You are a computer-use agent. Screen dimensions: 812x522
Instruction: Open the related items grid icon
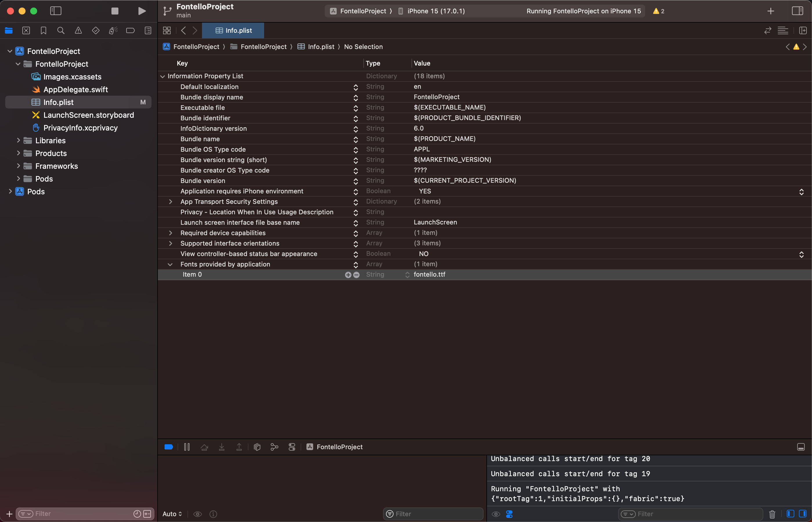point(167,30)
